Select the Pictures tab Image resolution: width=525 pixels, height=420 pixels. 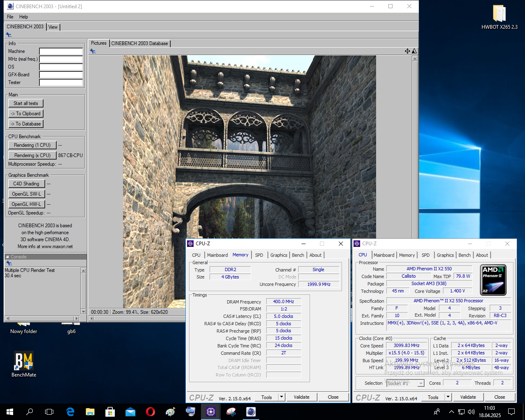click(98, 43)
